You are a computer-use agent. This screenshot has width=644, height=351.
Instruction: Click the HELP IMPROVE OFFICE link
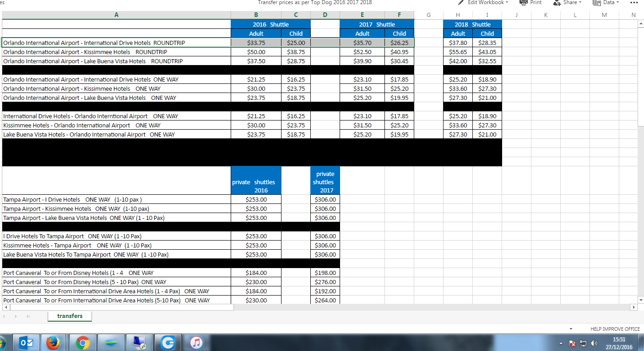click(615, 329)
